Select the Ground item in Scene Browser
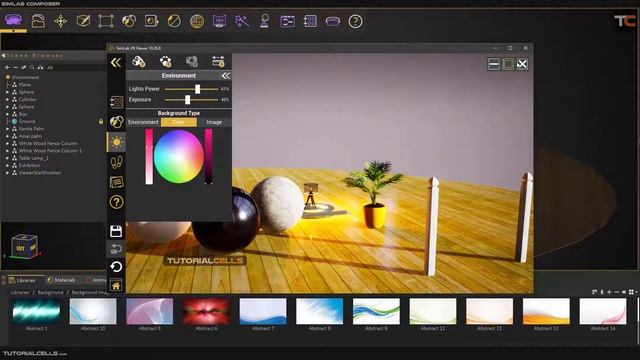640x360 pixels. coord(27,121)
